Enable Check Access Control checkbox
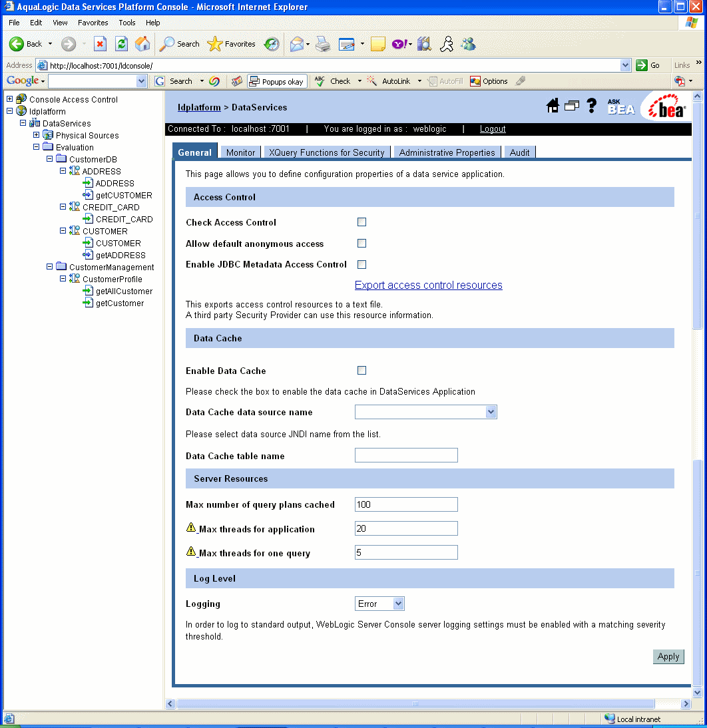This screenshot has width=707, height=728. point(362,222)
